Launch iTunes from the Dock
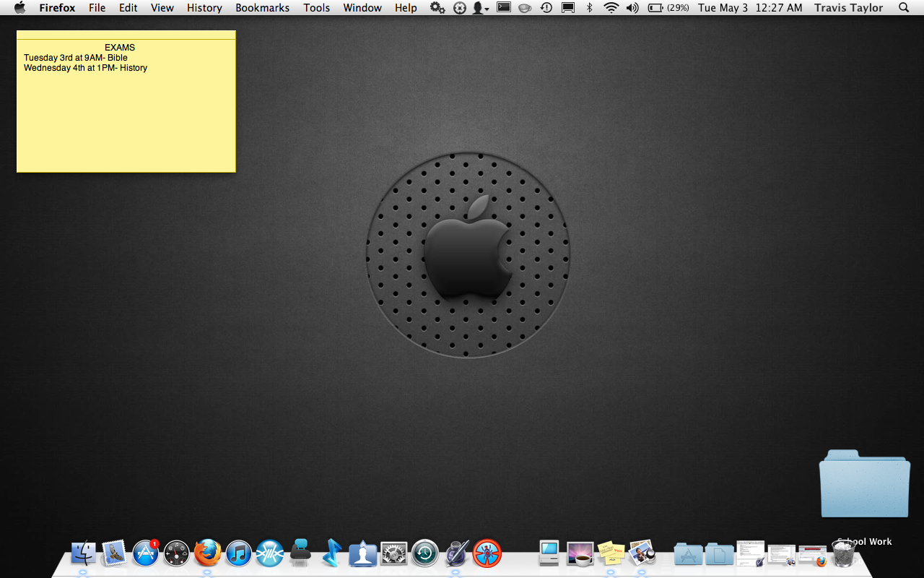 coord(239,553)
